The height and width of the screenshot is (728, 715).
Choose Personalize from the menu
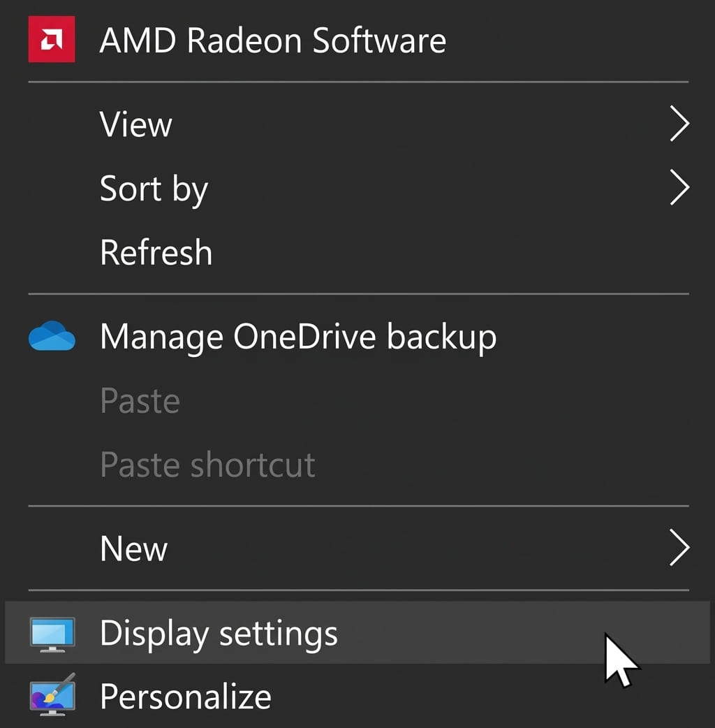(357, 696)
